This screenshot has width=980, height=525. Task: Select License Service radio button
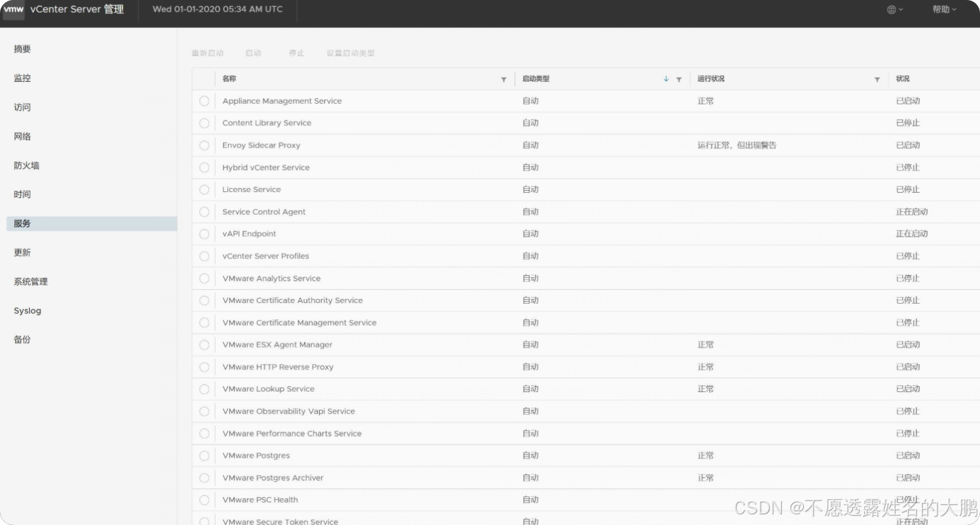click(204, 189)
